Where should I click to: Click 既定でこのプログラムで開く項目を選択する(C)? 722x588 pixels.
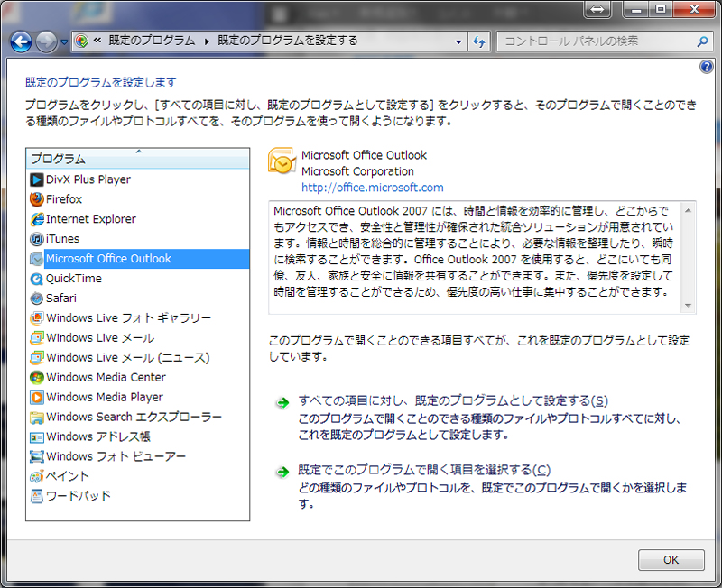coord(424,470)
